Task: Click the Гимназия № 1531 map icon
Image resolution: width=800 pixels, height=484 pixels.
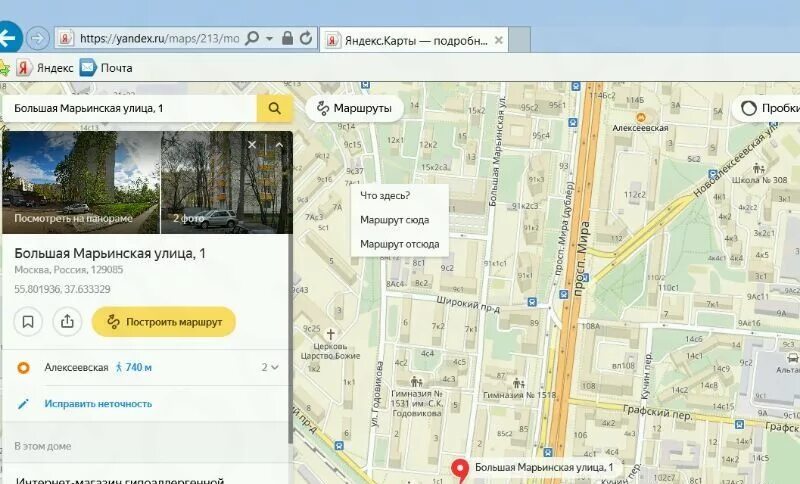Action: (416, 382)
